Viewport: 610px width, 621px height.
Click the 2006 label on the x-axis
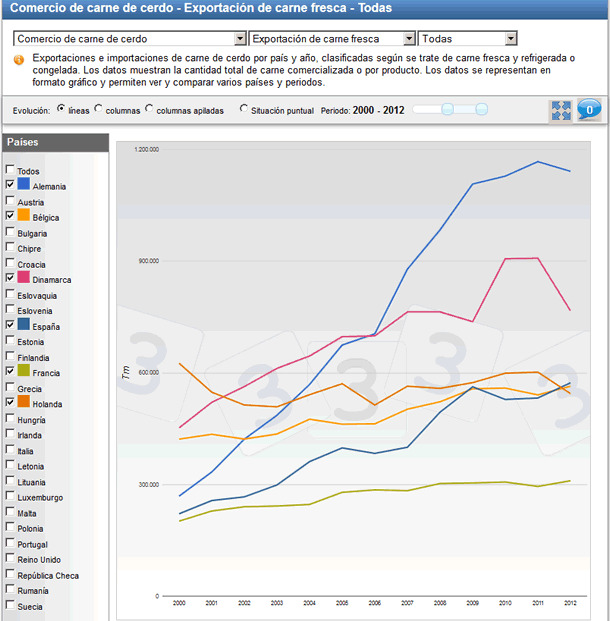click(374, 603)
